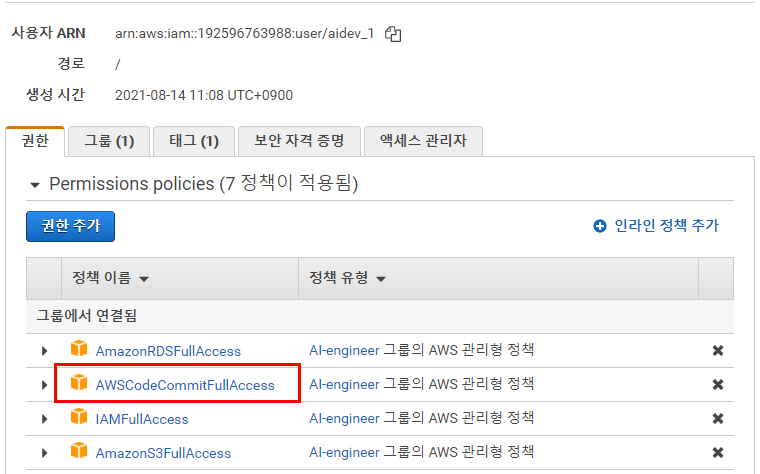Click the AWSCodeCommitFullAccess policy box icon
This screenshot has width=760, height=474.
pyautogui.click(x=79, y=382)
